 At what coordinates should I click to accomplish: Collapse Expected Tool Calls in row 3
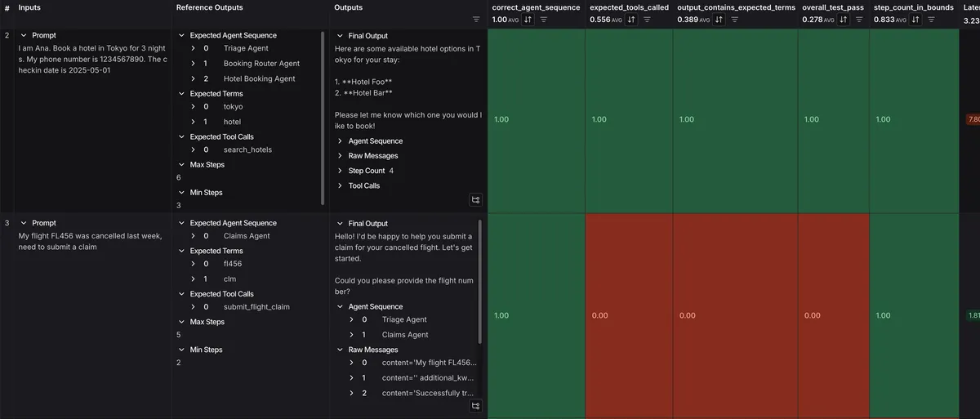coord(181,294)
